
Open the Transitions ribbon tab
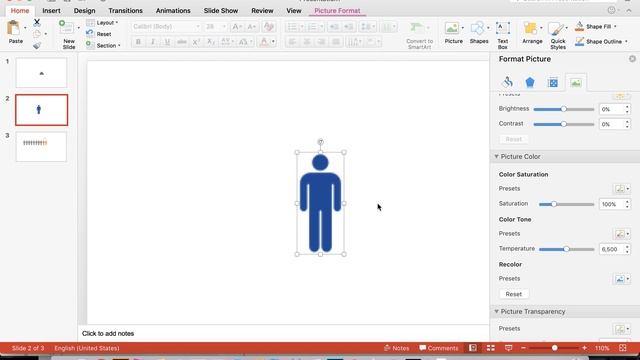click(x=125, y=11)
